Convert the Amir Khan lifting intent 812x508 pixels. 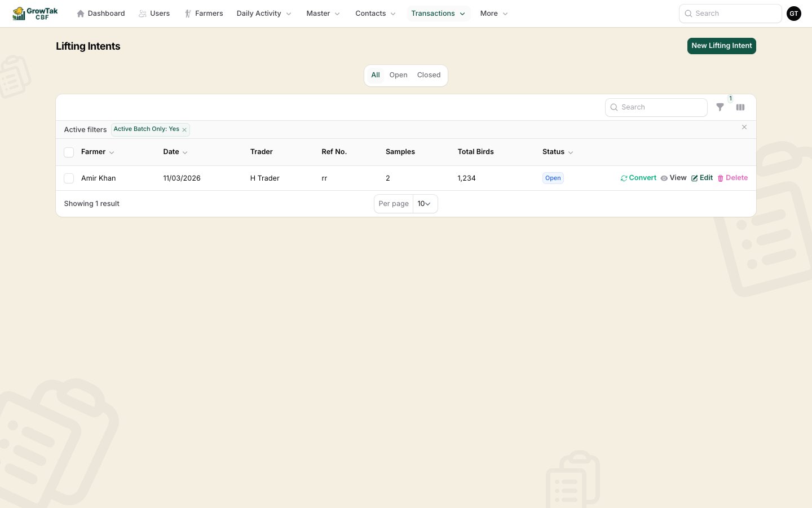pyautogui.click(x=638, y=178)
